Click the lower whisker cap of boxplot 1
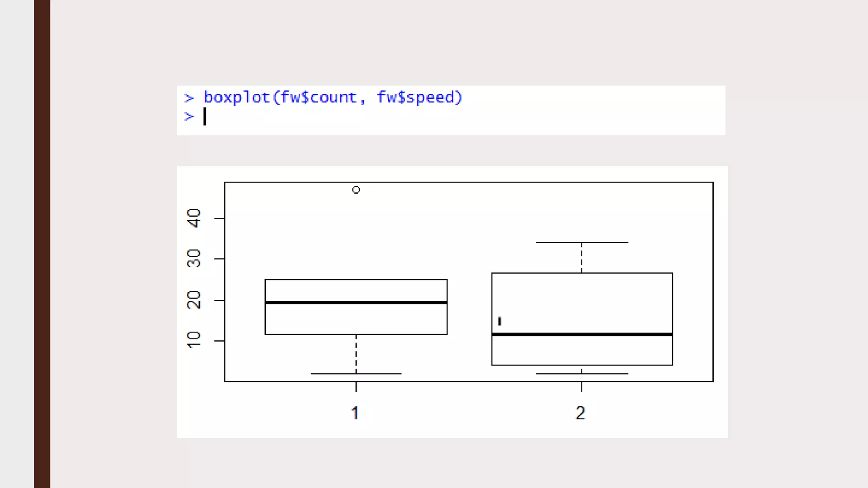The height and width of the screenshot is (488, 868). tap(356, 374)
